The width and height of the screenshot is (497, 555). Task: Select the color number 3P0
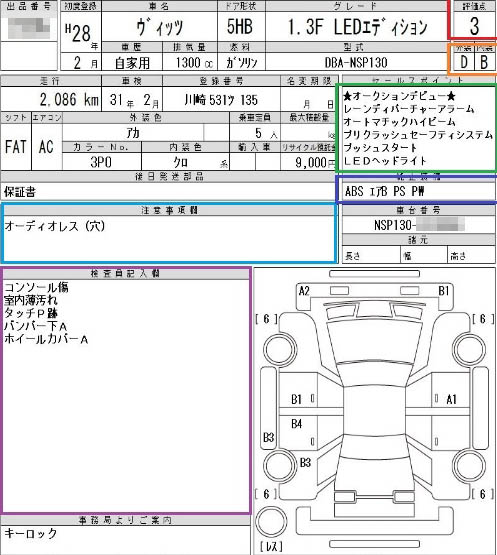tap(101, 162)
